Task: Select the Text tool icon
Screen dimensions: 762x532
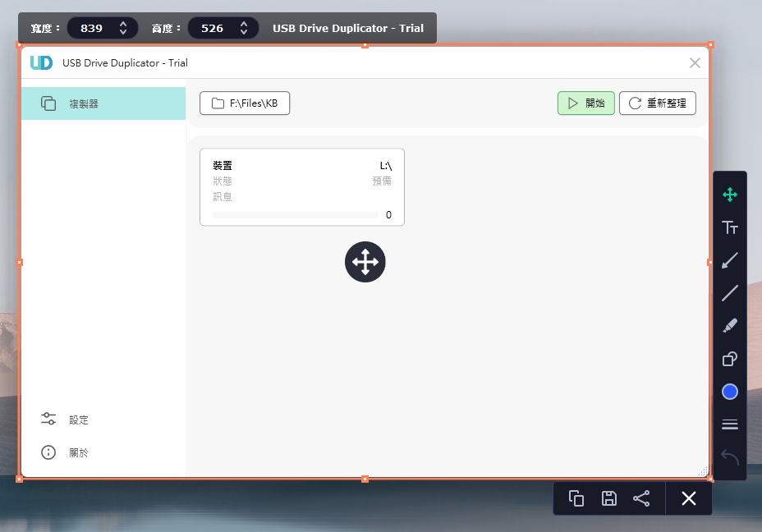Action: click(729, 227)
